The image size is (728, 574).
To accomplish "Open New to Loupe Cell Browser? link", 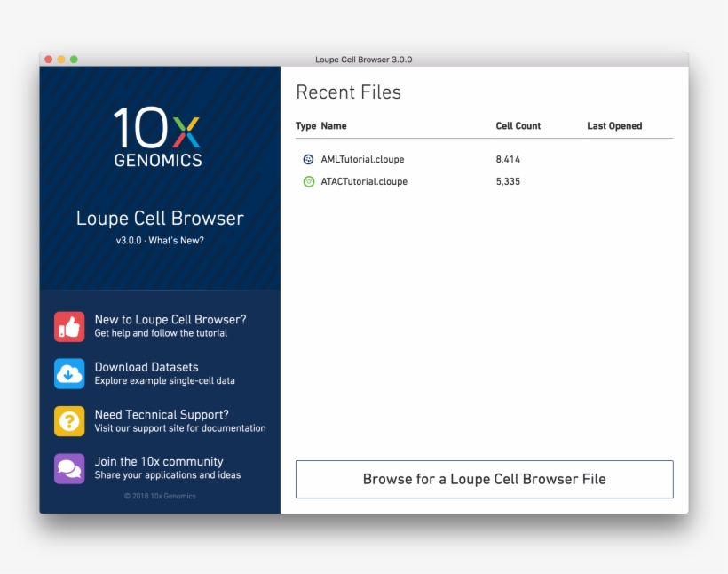I will [x=170, y=319].
